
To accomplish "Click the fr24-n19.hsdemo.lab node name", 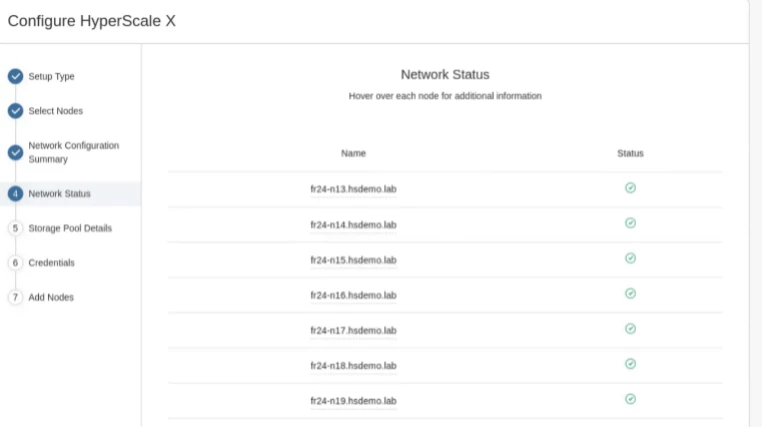I will pyautogui.click(x=353, y=400).
